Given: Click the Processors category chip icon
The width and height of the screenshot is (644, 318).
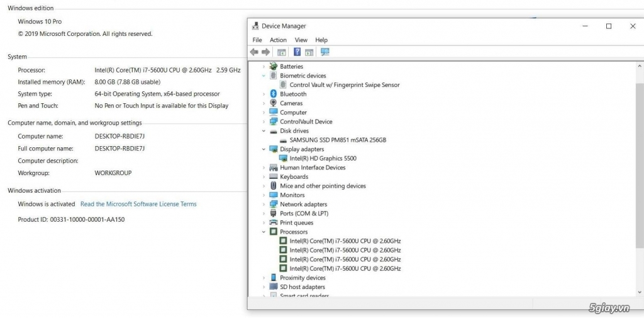Looking at the screenshot, I should (273, 232).
